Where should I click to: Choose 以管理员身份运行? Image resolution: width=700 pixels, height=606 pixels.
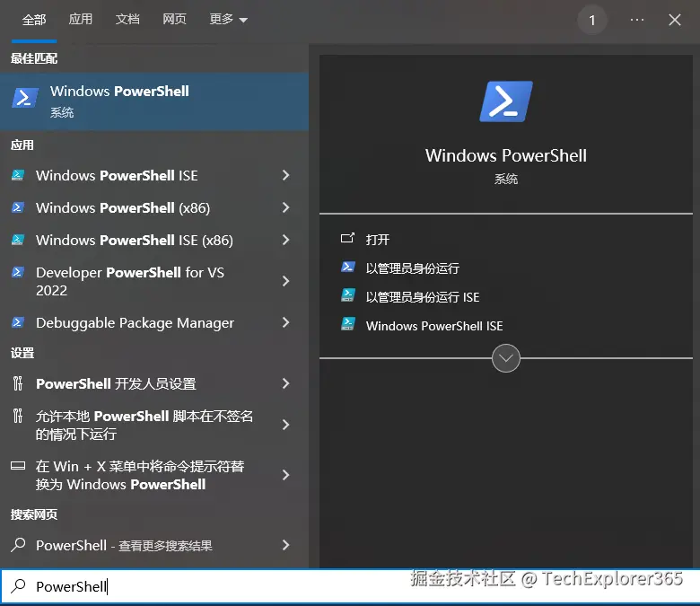pyautogui.click(x=413, y=268)
